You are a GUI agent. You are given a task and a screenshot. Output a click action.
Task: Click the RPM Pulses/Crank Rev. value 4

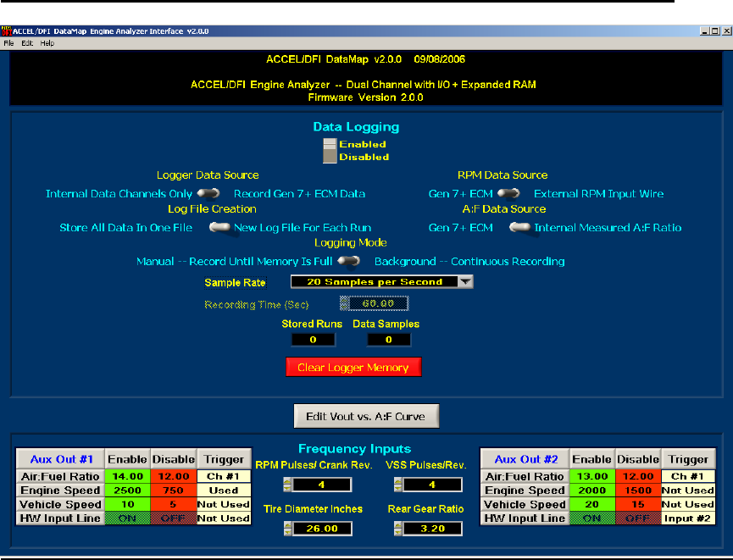(322, 485)
